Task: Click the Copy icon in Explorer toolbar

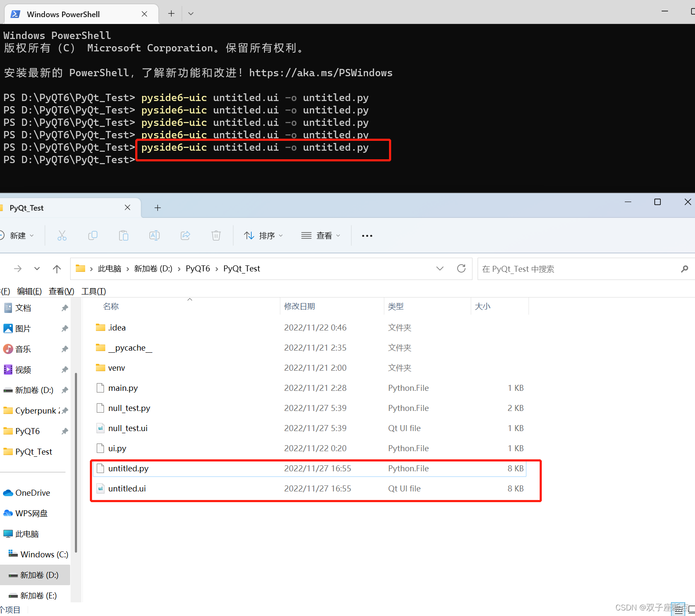Action: pyautogui.click(x=93, y=235)
